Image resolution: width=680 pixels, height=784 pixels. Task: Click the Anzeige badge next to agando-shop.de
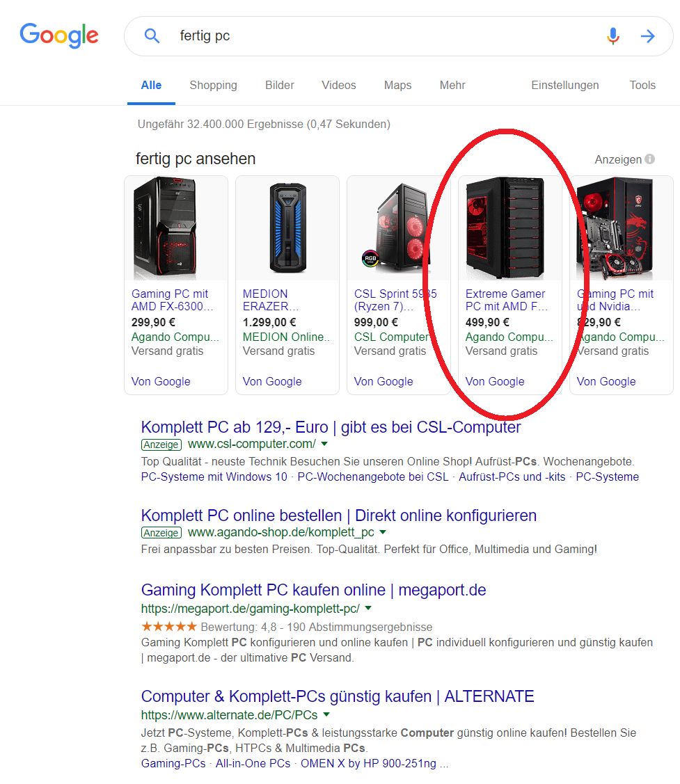pyautogui.click(x=161, y=533)
